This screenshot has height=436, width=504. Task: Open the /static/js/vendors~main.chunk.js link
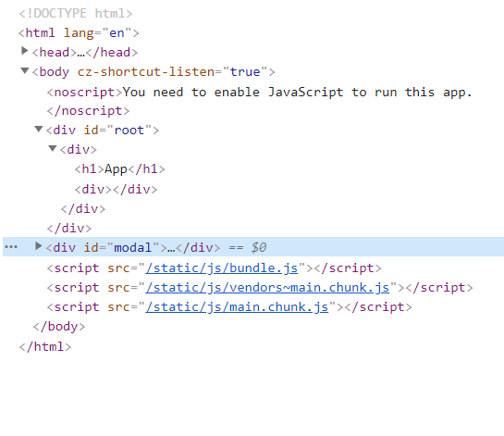(267, 288)
